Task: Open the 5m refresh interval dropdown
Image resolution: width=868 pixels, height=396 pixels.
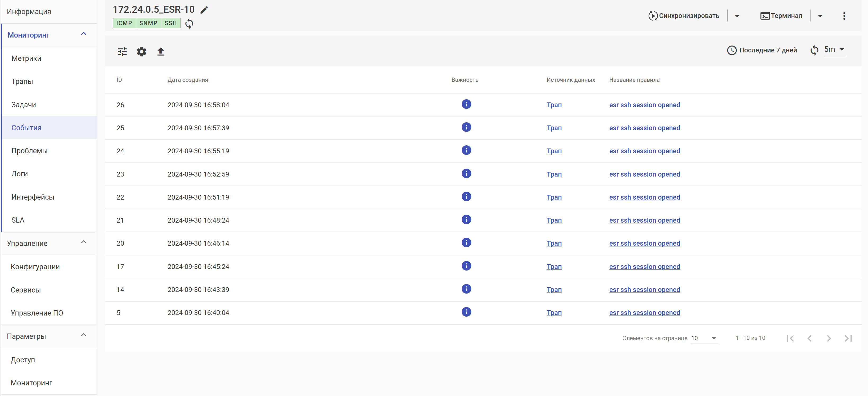Action: click(834, 50)
